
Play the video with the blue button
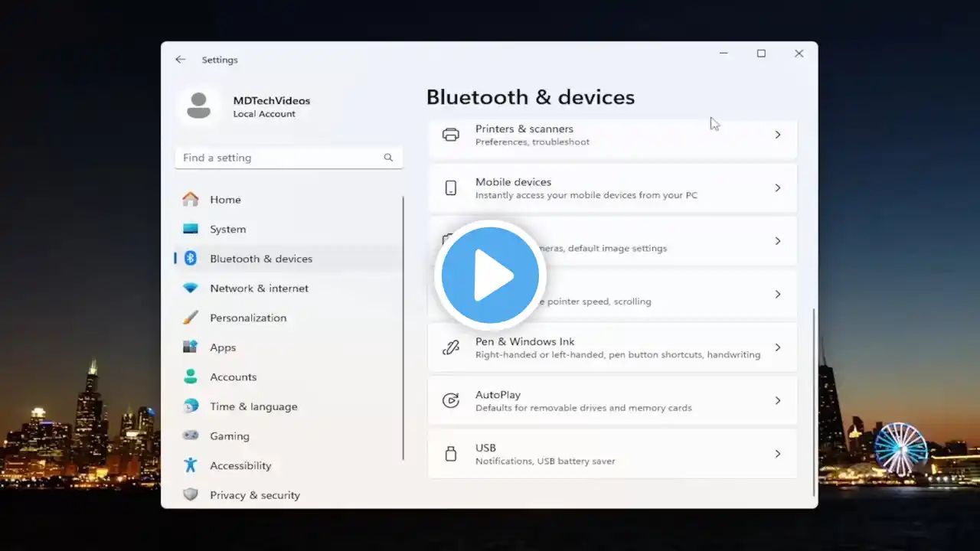(490, 275)
